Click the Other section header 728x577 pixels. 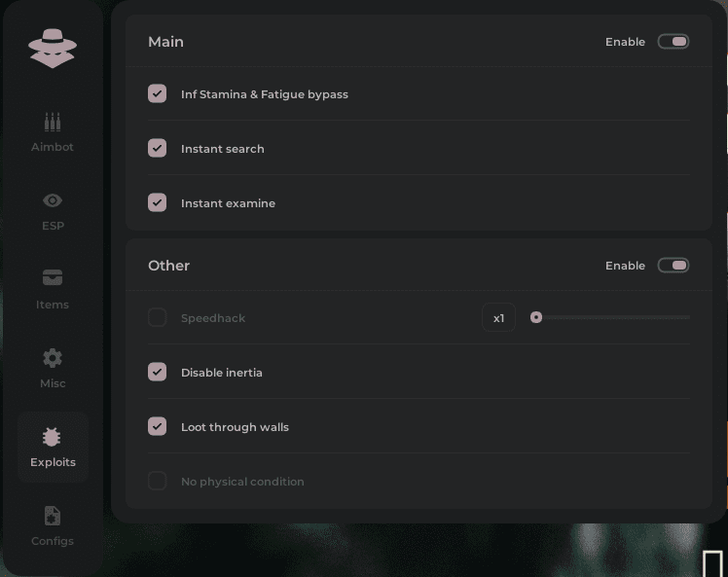click(168, 266)
